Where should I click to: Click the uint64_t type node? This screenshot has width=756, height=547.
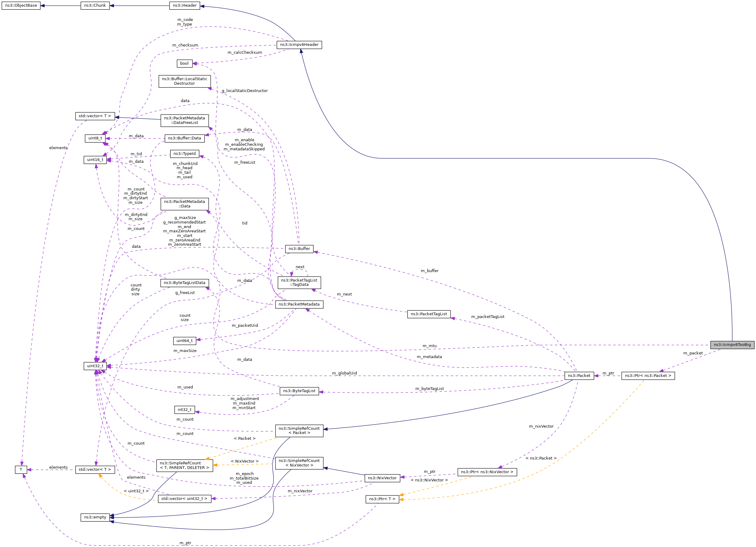click(185, 341)
